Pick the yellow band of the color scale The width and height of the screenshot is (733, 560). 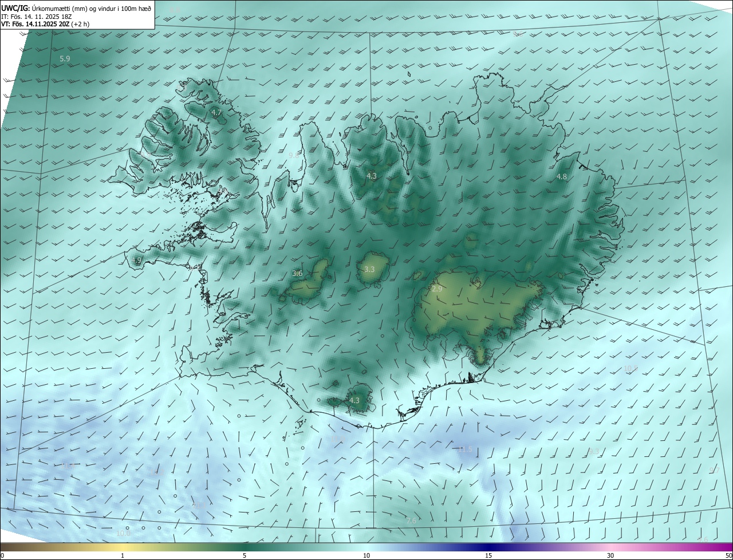[x=123, y=547]
